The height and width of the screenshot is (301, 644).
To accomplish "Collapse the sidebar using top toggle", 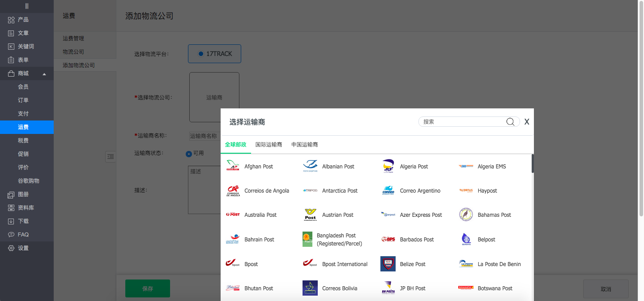I will tap(26, 6).
